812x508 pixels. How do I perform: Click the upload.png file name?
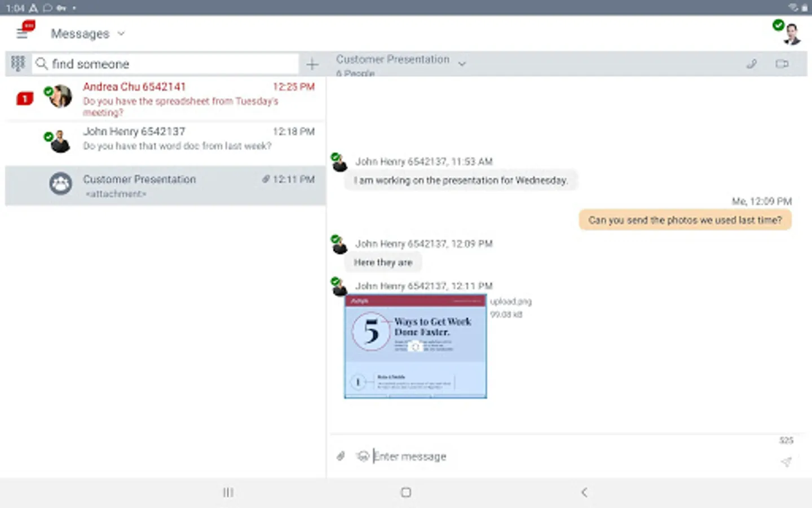pos(511,301)
